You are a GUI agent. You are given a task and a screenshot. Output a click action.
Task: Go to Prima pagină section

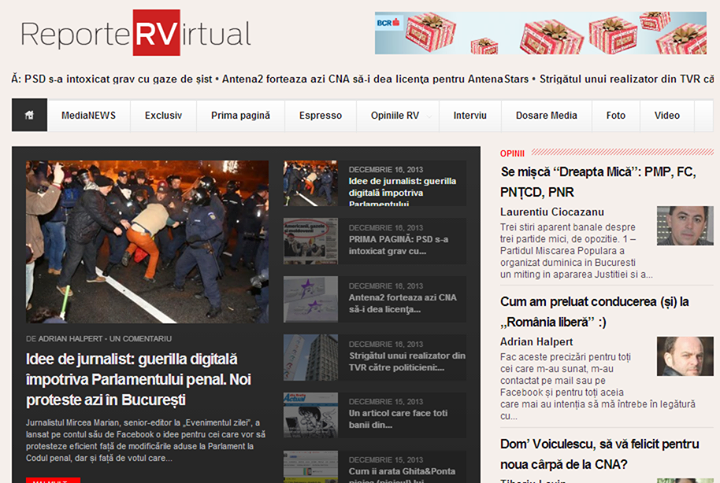tap(241, 115)
